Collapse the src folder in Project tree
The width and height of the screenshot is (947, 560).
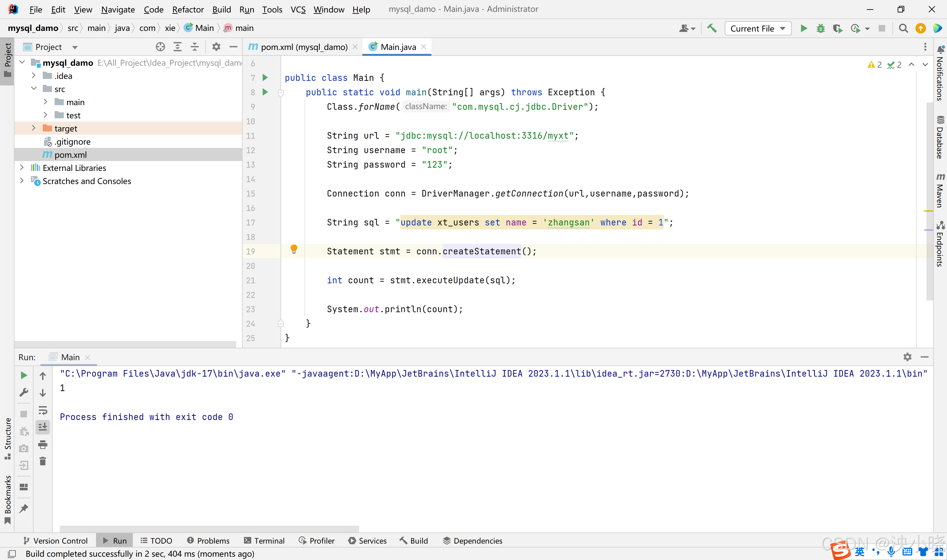(x=34, y=89)
